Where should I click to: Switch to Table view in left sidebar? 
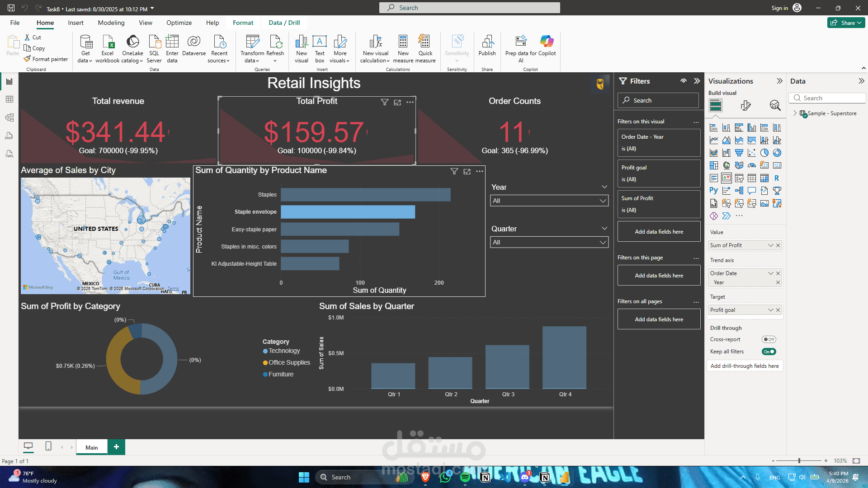pyautogui.click(x=9, y=99)
